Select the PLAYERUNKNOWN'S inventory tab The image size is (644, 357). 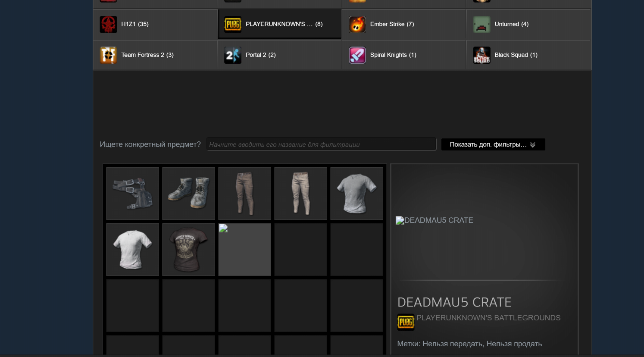279,24
